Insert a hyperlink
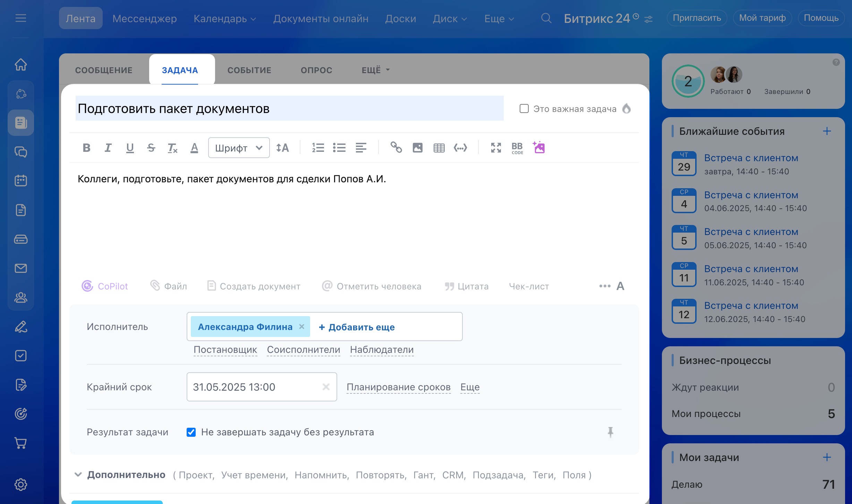Image resolution: width=852 pixels, height=504 pixels. [396, 148]
